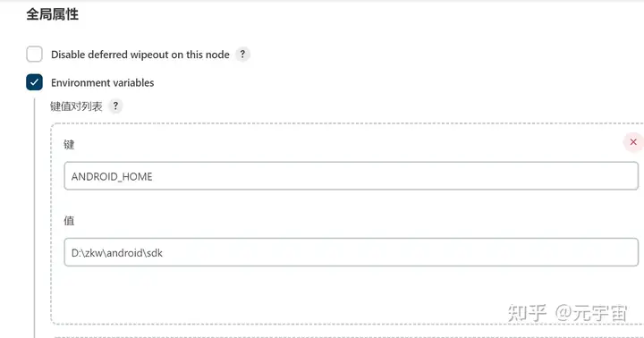Click the Environment variables label text
The width and height of the screenshot is (644, 338).
coord(102,83)
